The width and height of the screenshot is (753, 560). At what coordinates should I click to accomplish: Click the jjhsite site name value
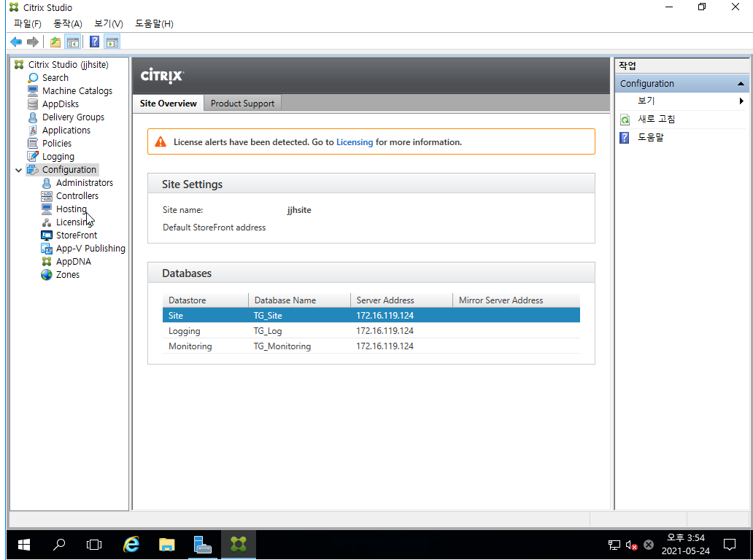(x=299, y=210)
